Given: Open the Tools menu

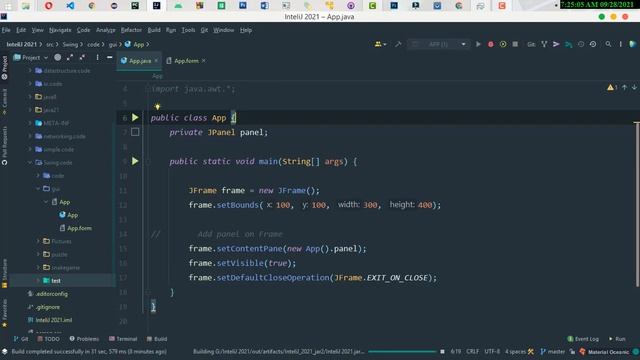Looking at the screenshot, I should click(x=188, y=30).
